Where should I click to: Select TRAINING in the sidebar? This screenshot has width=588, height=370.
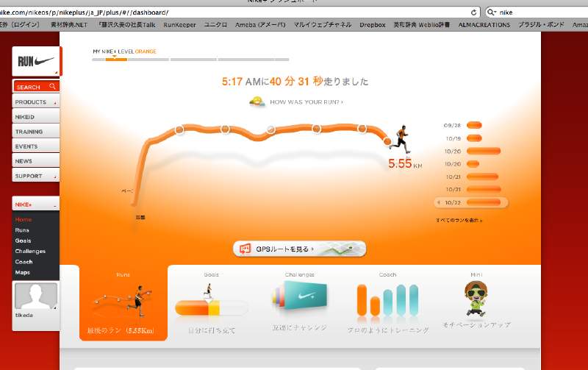click(36, 132)
